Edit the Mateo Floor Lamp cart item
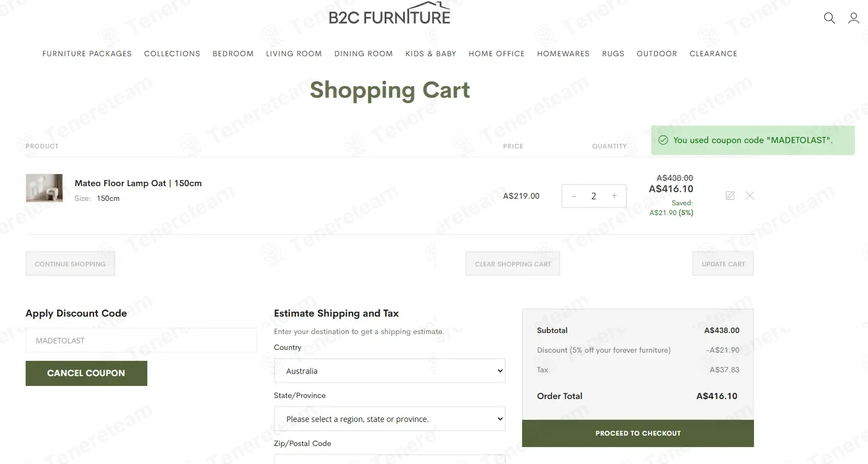Image resolution: width=868 pixels, height=464 pixels. coord(730,195)
